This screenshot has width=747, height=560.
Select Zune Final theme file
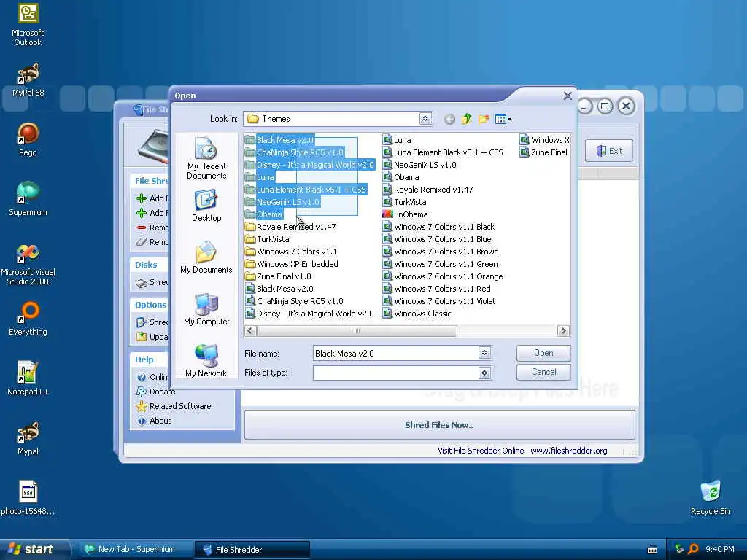tap(543, 152)
